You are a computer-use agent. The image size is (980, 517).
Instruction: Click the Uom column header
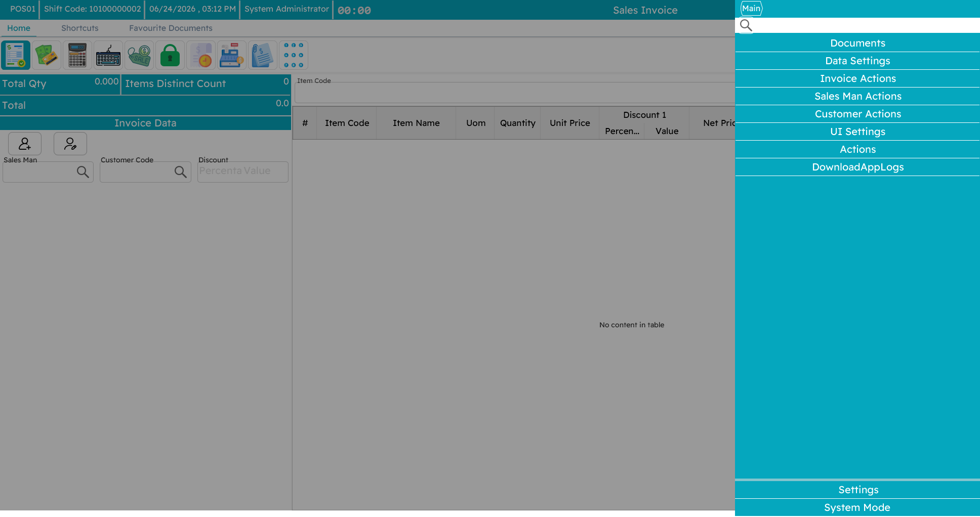(476, 123)
